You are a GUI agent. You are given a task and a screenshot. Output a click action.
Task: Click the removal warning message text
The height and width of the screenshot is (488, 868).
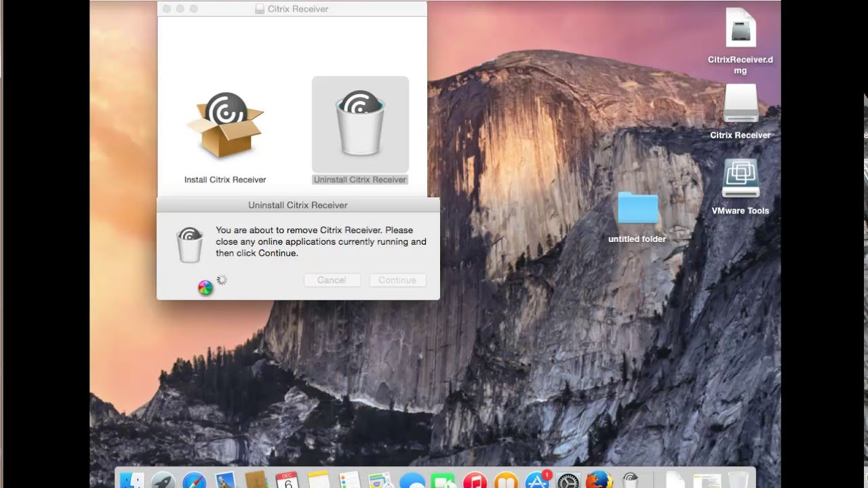(321, 242)
